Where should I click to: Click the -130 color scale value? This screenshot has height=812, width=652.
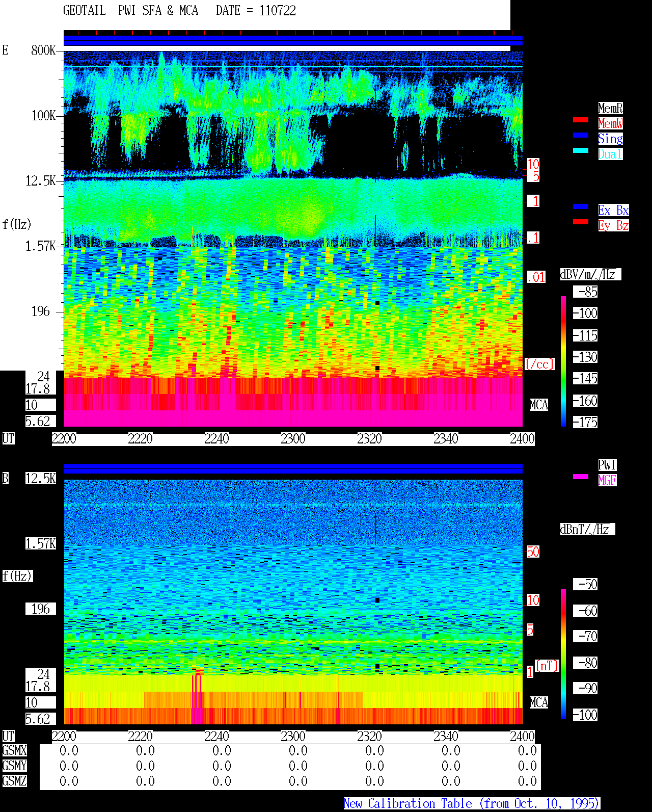[x=586, y=357]
